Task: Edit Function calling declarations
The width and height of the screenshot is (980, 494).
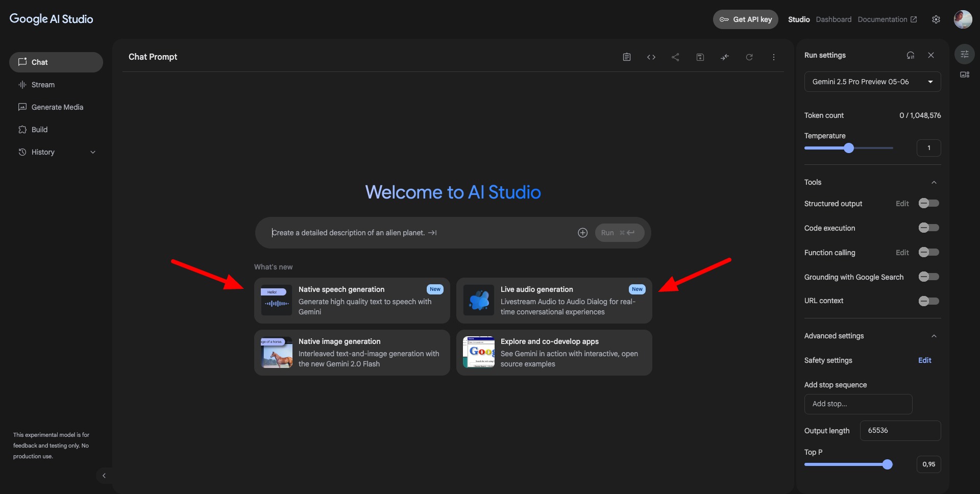Action: [902, 253]
